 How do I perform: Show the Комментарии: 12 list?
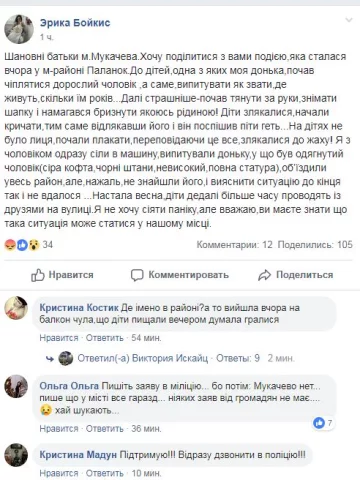(234, 245)
